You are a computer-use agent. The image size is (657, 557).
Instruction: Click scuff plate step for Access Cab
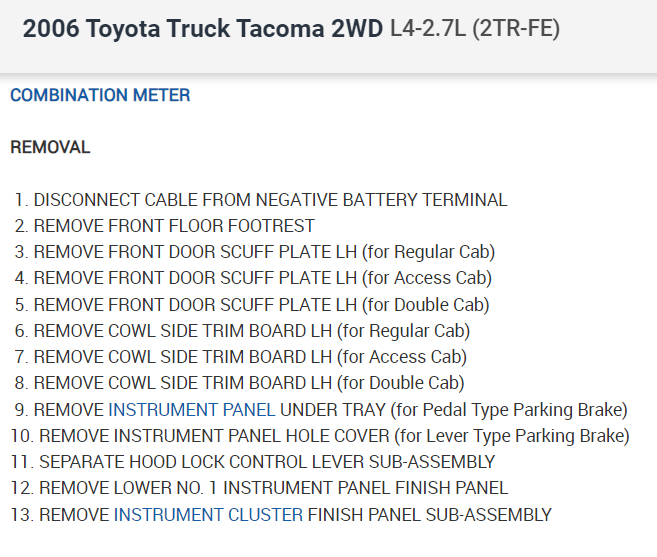coord(262,278)
